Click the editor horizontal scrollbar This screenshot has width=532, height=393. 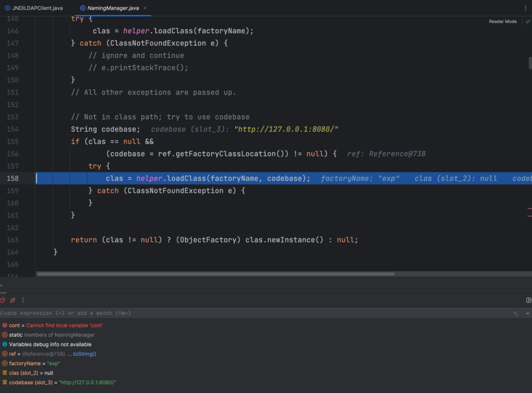point(216,274)
